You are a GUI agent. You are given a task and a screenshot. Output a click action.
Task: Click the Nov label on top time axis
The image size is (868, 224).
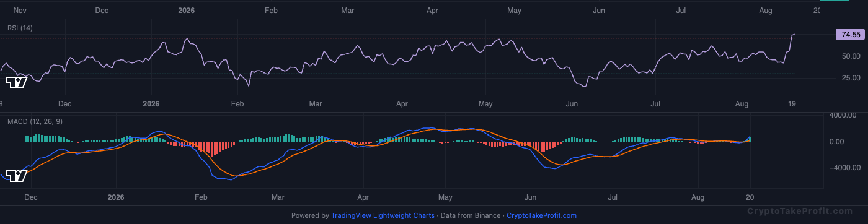pos(19,11)
